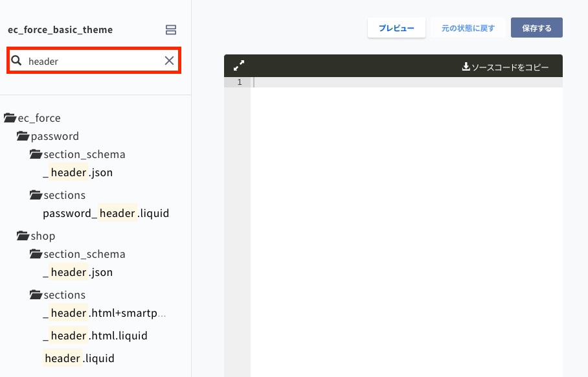
Task: Open header.liquid in the shop sections
Action: point(79,358)
